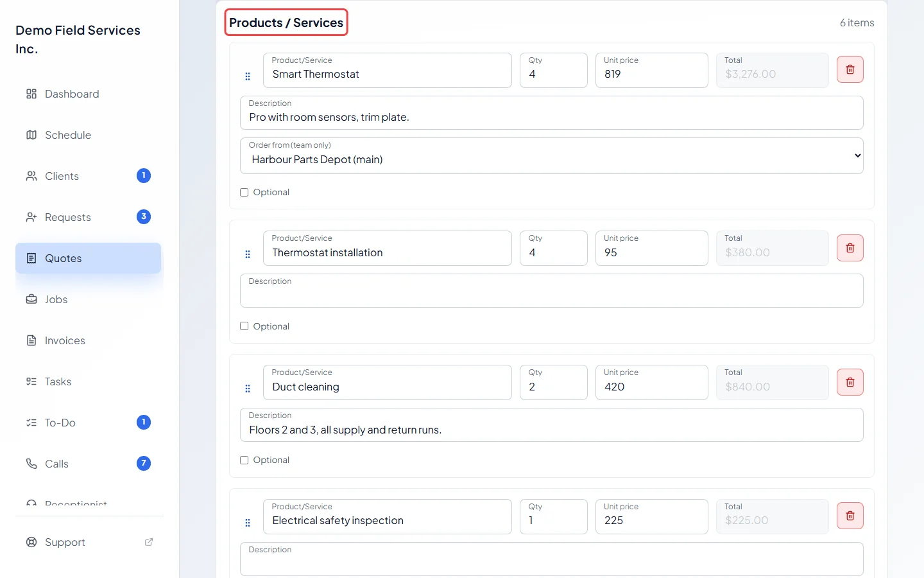Click the Duct cleaning Qty field

point(554,382)
